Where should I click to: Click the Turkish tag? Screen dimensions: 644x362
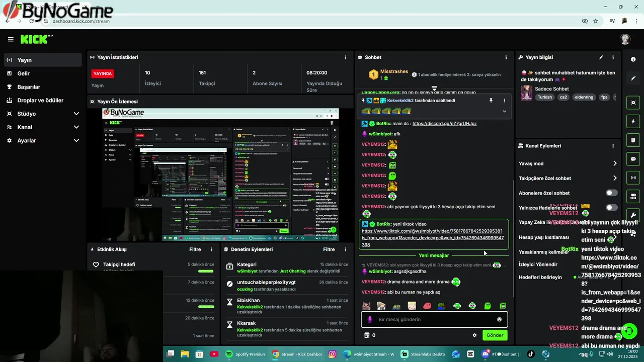544,97
